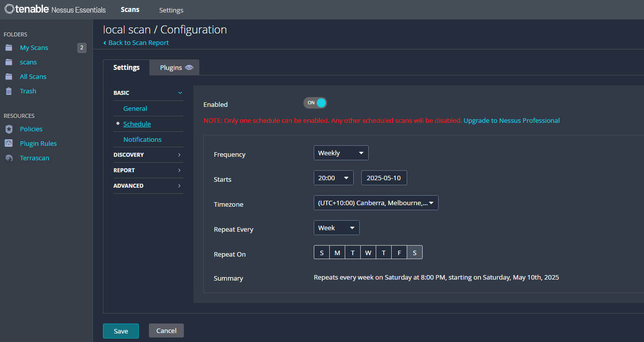This screenshot has width=644, height=342.
Task: Open the Scans top menu
Action: pyautogui.click(x=130, y=9)
